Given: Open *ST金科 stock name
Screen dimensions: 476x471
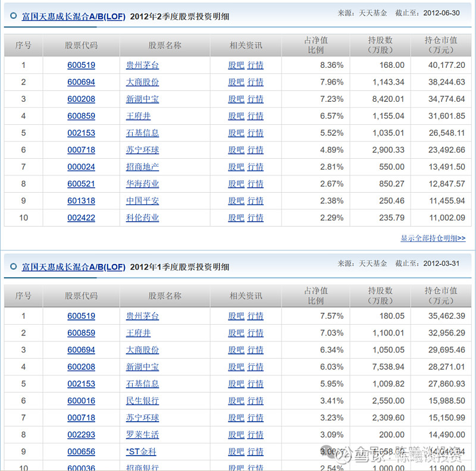Looking at the screenshot, I should pyautogui.click(x=141, y=452).
